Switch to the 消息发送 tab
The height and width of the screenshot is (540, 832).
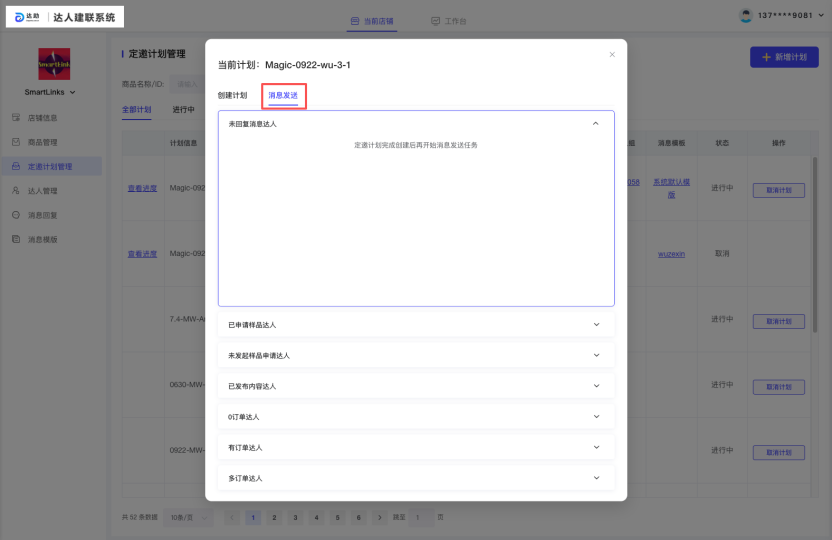pyautogui.click(x=283, y=95)
